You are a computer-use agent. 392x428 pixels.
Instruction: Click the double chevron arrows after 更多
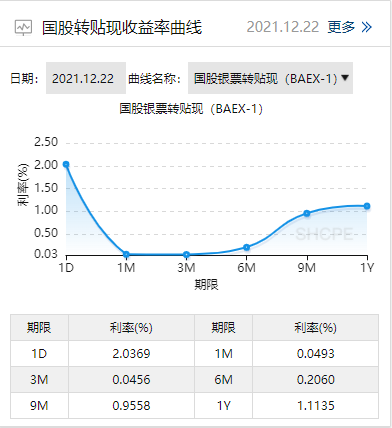(366, 27)
